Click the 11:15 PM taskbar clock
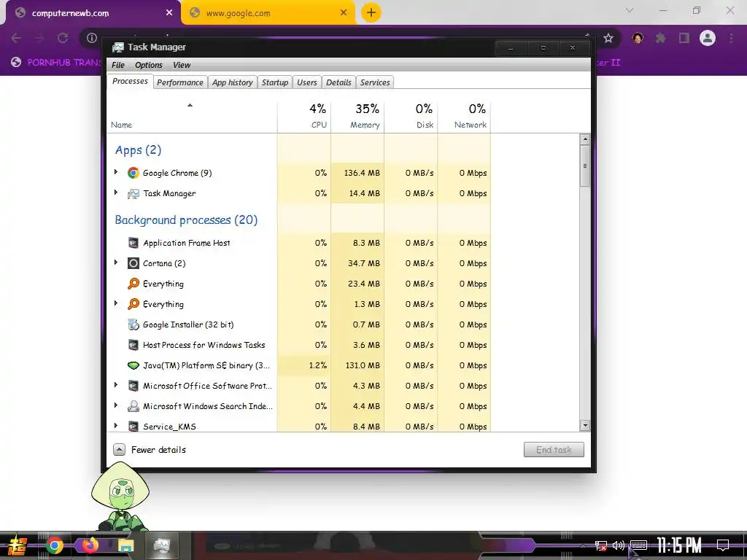Image resolution: width=747 pixels, height=560 pixels. tap(679, 545)
